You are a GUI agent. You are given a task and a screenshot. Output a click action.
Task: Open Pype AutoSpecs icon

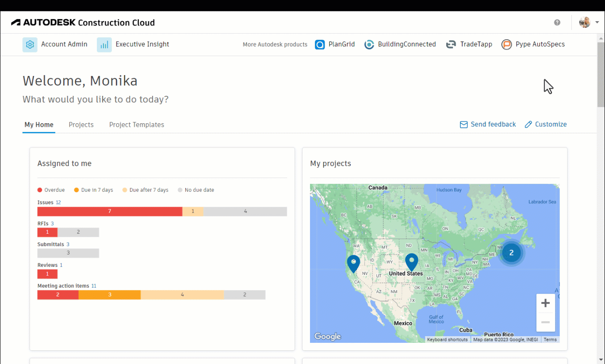[506, 45]
